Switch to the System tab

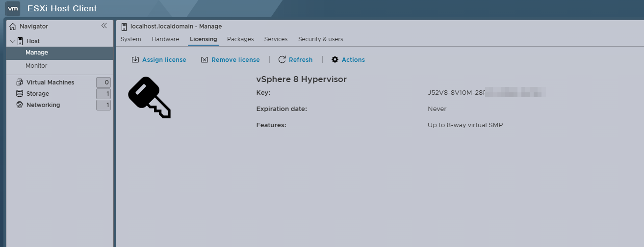130,39
